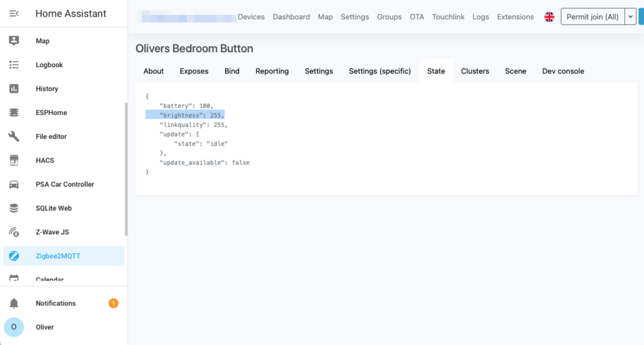
Task: Switch to the Exposes tab
Action: (194, 71)
